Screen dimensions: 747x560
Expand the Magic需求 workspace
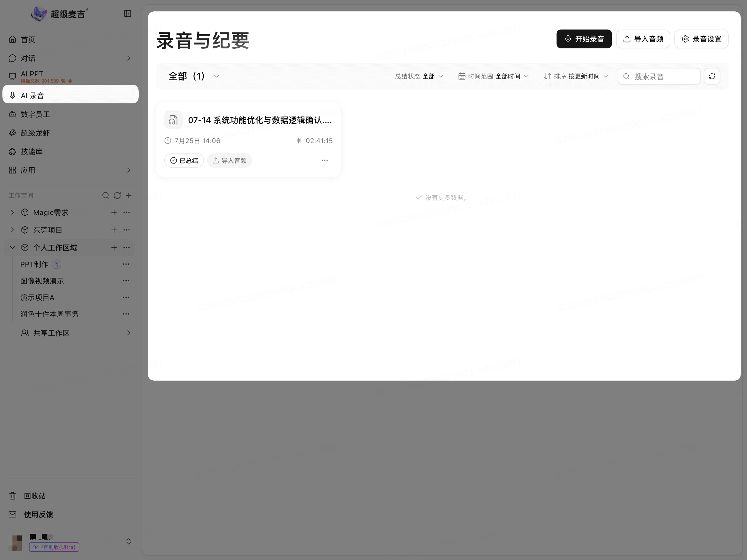12,212
